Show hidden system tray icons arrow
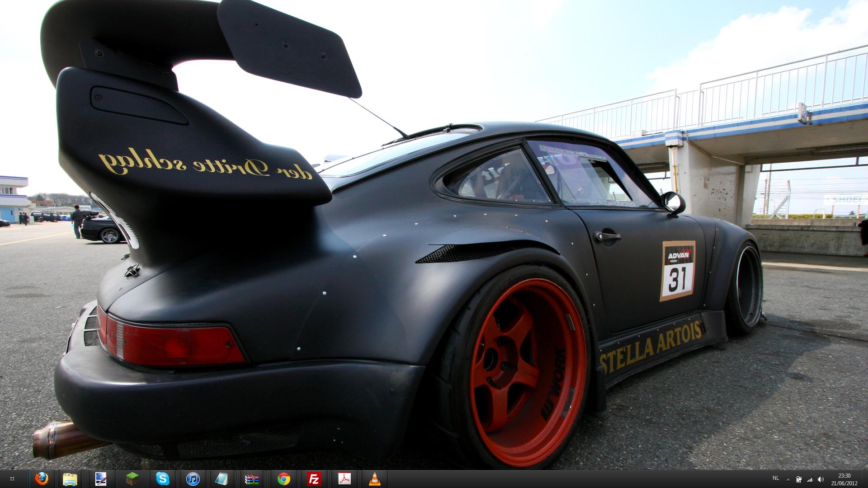Screen dimensions: 868x488 (x=788, y=479)
